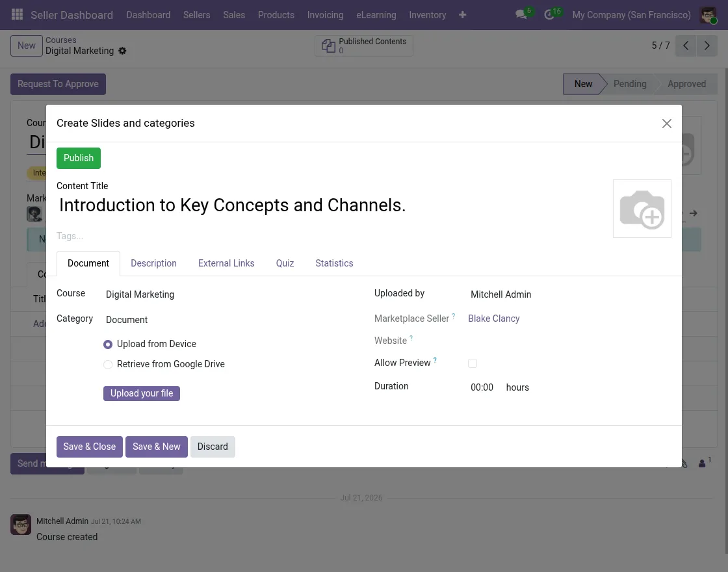The height and width of the screenshot is (572, 728).
Task: Close the Create Slides dialog
Action: pyautogui.click(x=667, y=123)
